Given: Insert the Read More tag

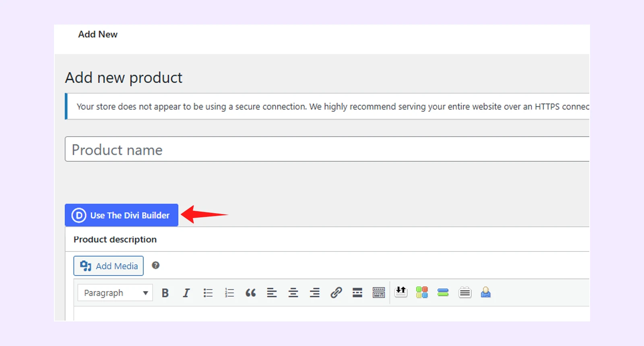Looking at the screenshot, I should (357, 292).
